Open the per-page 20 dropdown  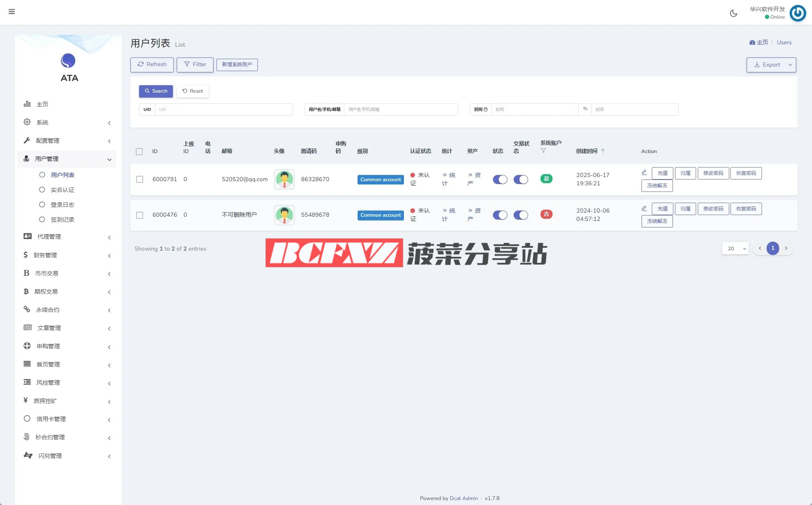click(735, 248)
